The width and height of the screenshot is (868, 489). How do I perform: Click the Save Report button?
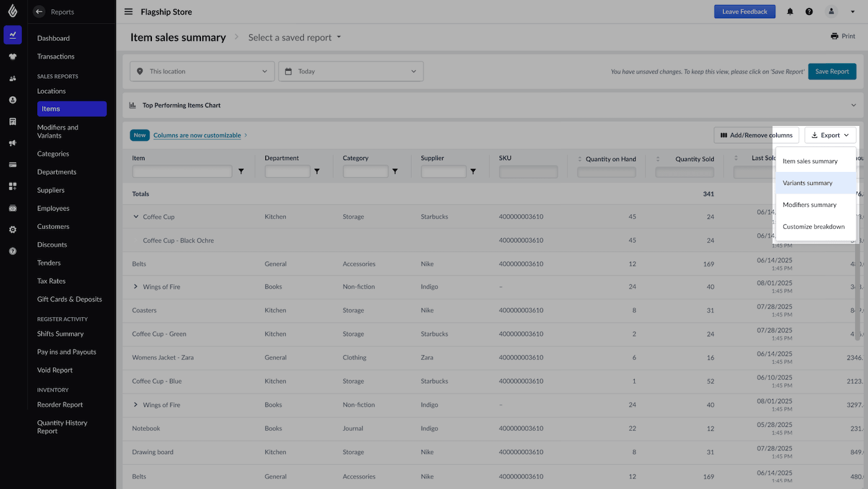(832, 71)
